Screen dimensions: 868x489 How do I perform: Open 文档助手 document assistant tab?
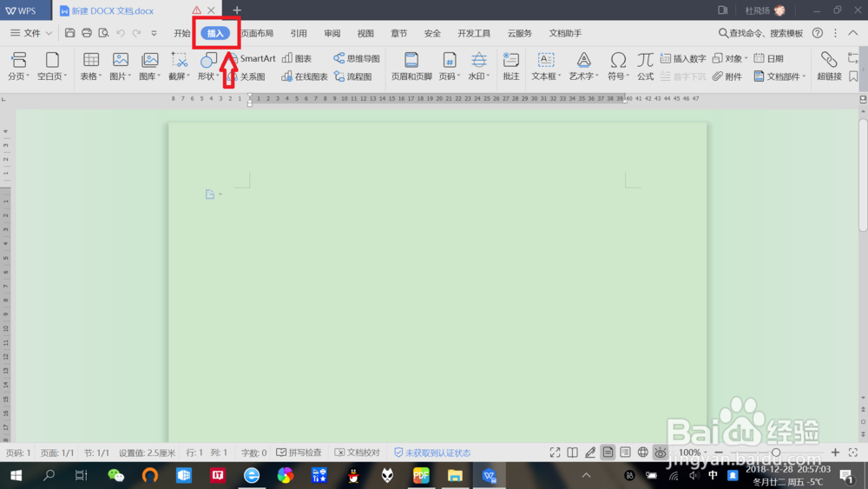565,33
